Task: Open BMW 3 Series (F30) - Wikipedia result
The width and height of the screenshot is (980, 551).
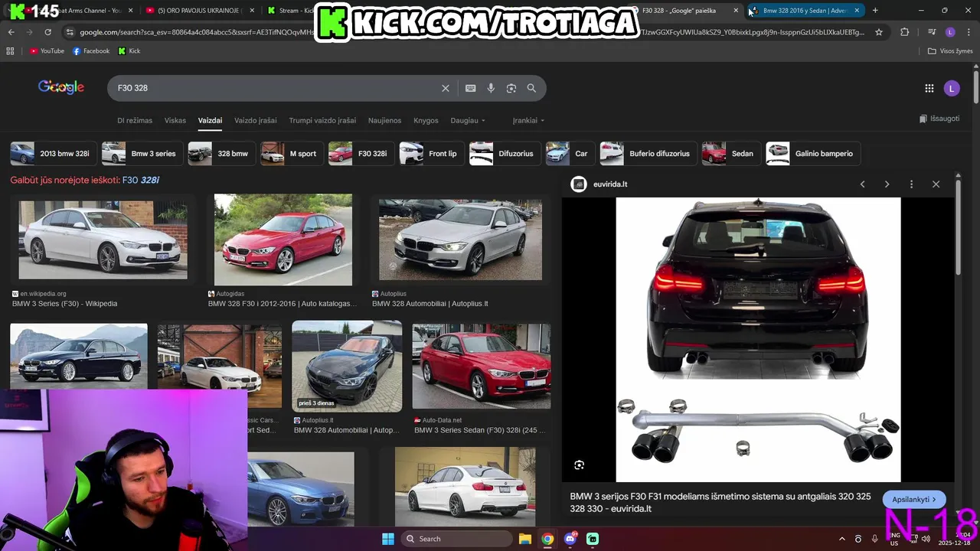Action: tap(65, 304)
